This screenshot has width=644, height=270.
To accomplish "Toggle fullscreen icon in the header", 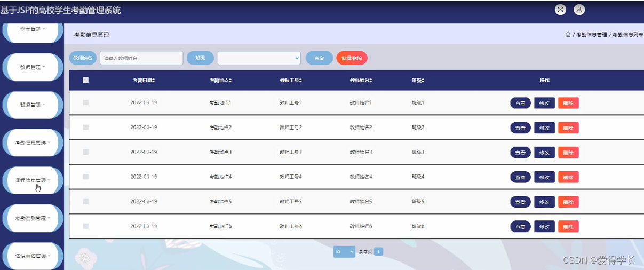I will (x=560, y=10).
